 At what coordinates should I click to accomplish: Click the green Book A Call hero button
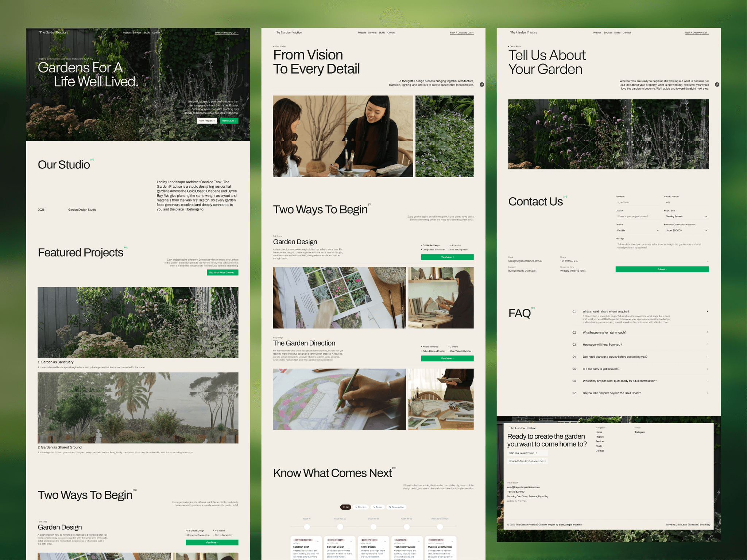click(x=229, y=121)
